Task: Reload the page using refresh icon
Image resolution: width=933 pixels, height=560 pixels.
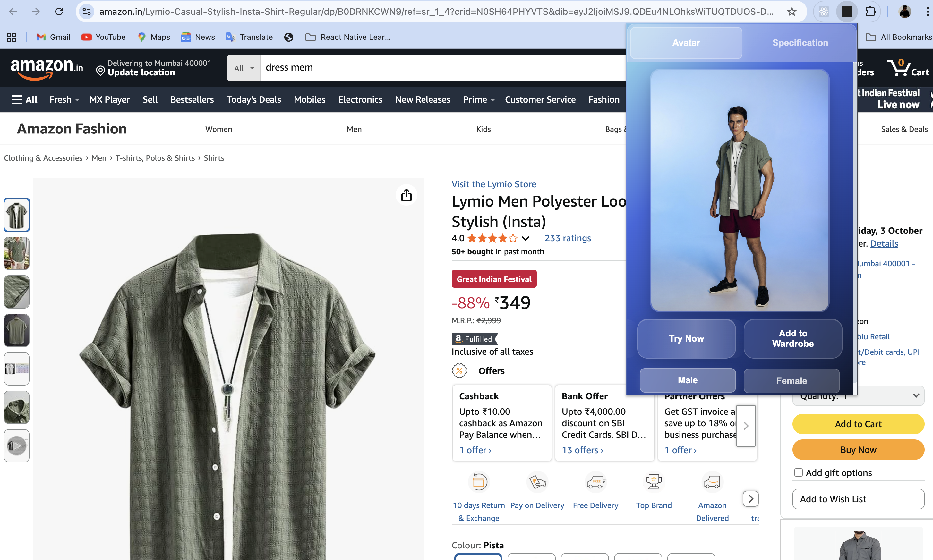Action: click(59, 12)
